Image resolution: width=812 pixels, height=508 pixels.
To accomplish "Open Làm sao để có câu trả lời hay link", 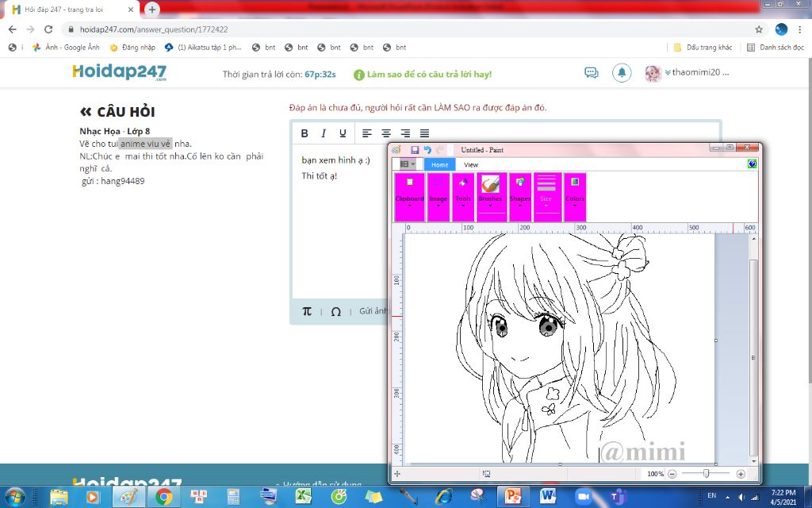I will (x=423, y=74).
